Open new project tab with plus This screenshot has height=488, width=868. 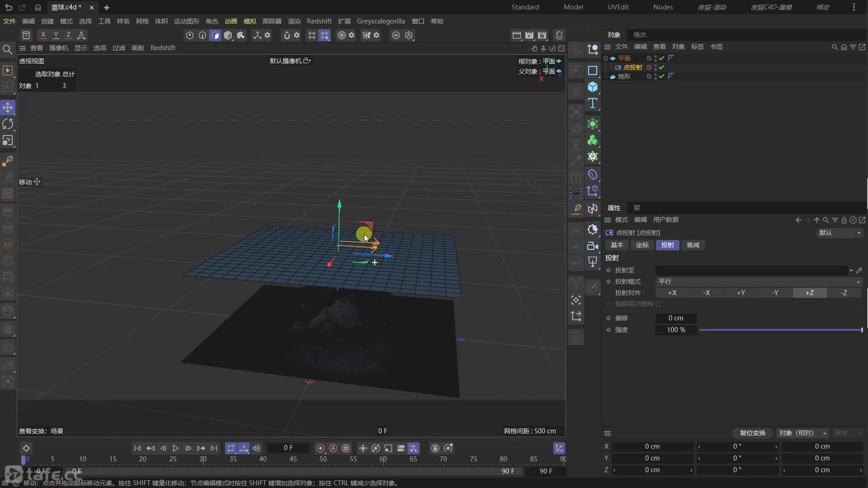click(x=107, y=7)
